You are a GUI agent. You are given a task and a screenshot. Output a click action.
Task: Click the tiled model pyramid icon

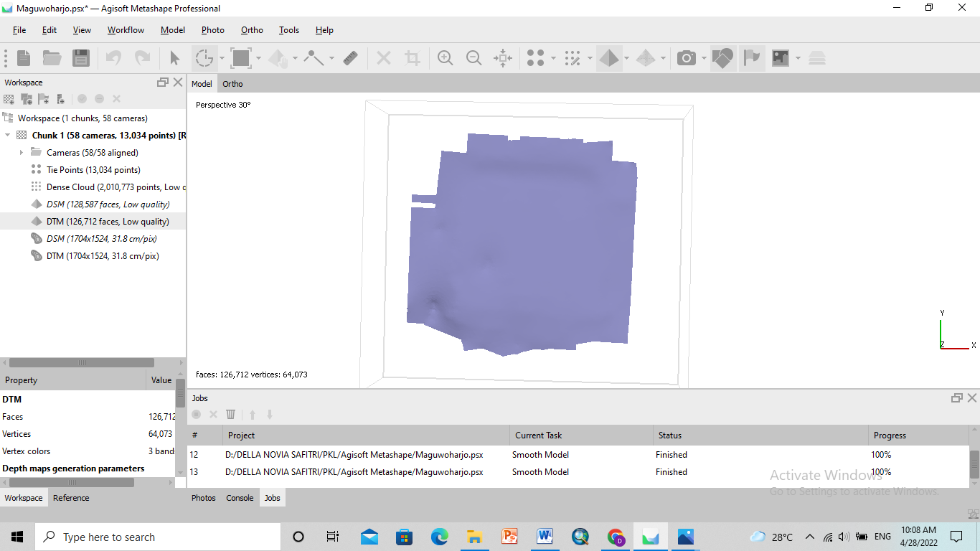[x=646, y=58]
